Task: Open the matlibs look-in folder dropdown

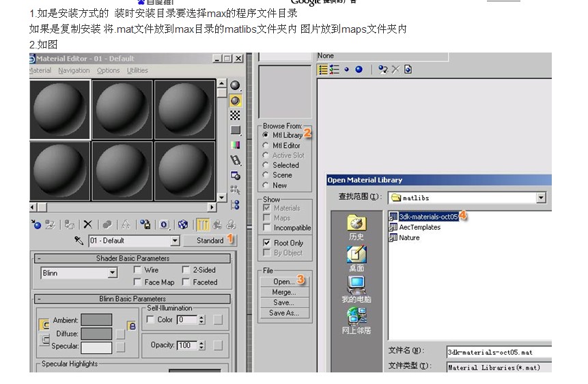Action: 541,198
